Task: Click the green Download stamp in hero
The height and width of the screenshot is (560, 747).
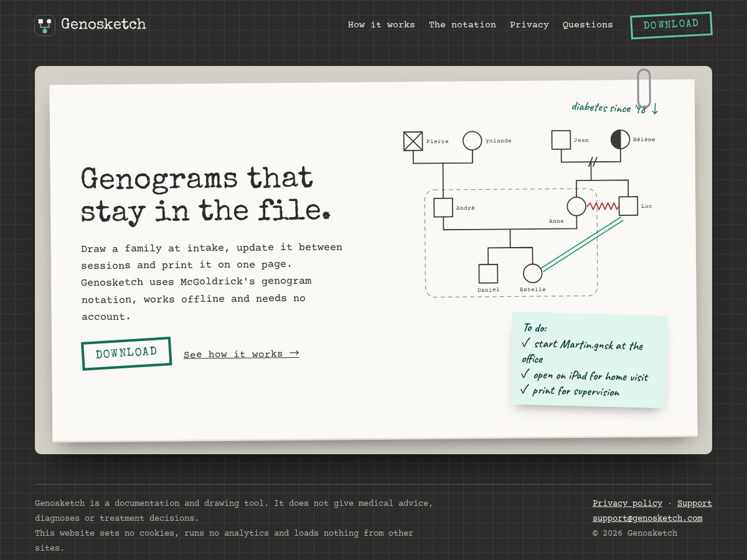Action: click(126, 353)
